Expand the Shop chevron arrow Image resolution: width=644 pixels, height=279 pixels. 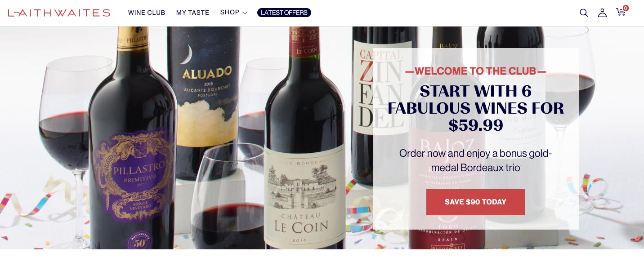click(x=245, y=13)
